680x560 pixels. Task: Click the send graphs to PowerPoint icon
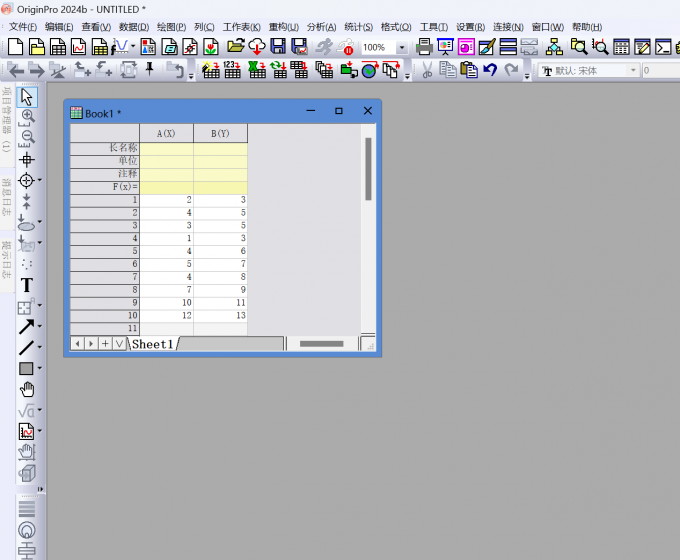[x=466, y=47]
